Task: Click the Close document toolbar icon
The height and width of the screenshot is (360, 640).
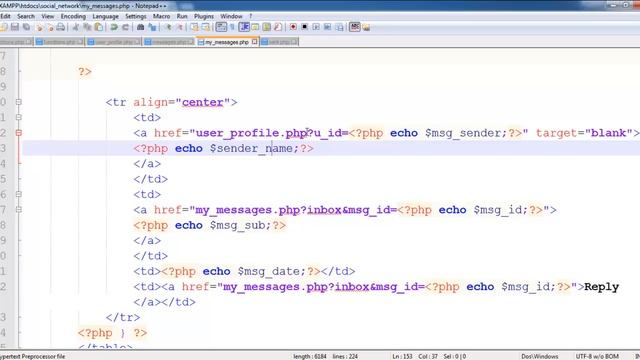Action: coord(40,27)
